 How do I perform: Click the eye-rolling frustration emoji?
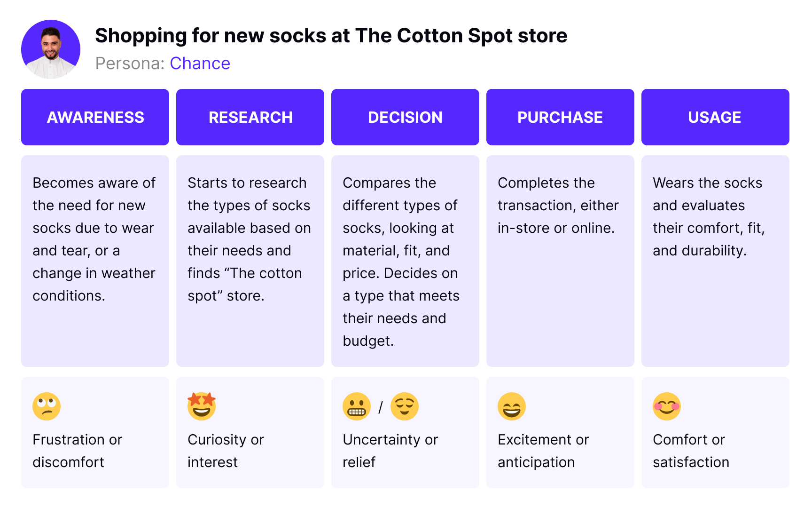[47, 406]
